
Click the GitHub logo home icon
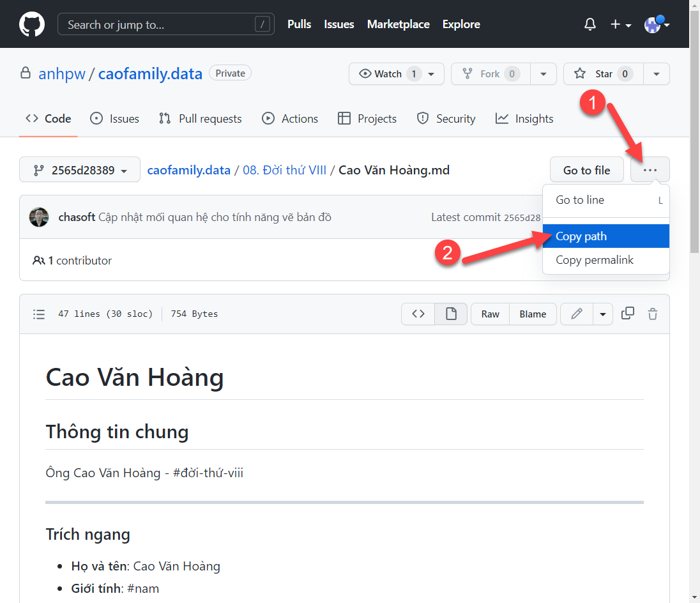pos(32,24)
